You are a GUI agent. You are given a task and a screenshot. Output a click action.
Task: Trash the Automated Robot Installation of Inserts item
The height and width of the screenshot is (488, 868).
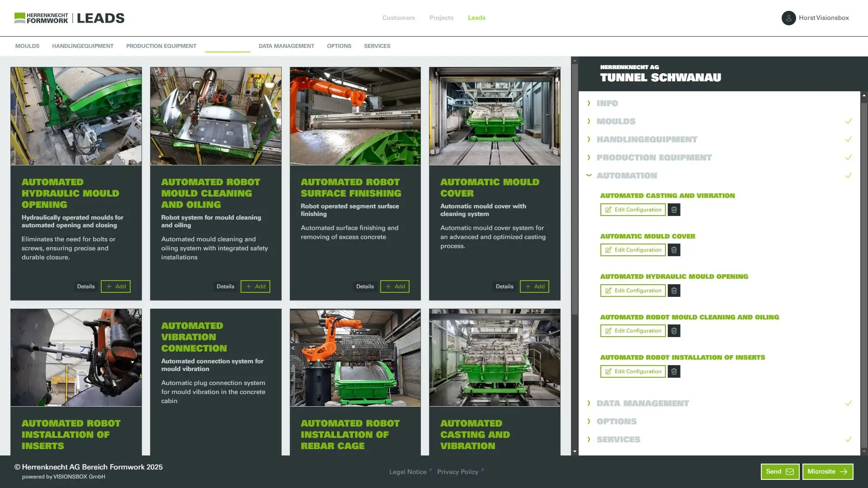pos(674,371)
